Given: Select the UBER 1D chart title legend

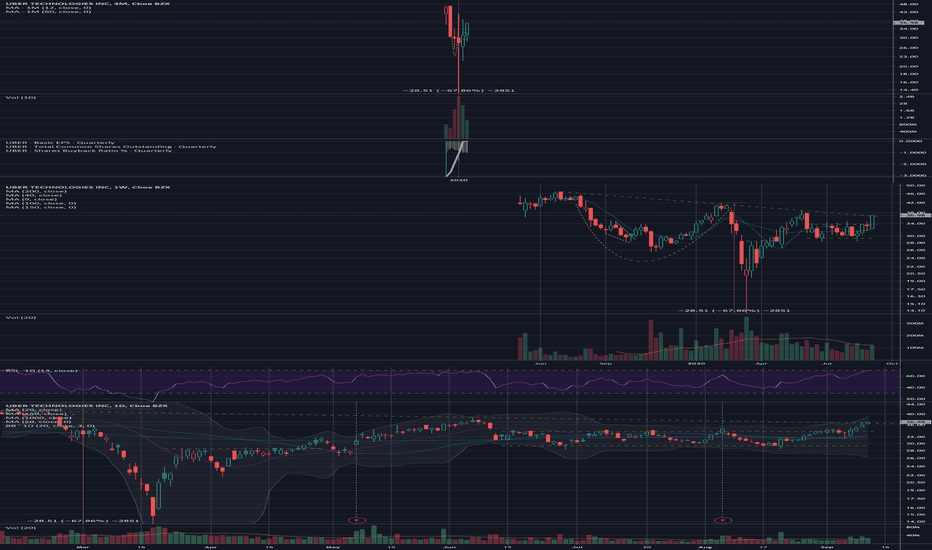Looking at the screenshot, I should pyautogui.click(x=87, y=406).
